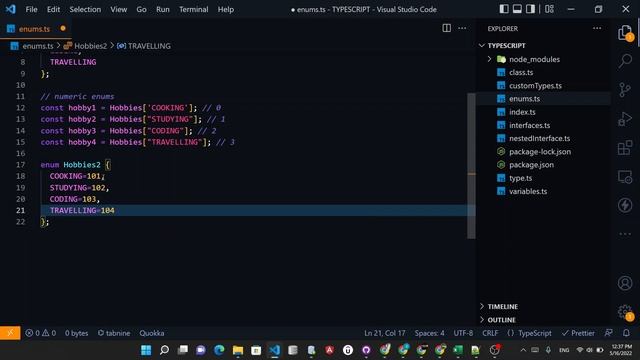Click the notifications bell in status bar

click(626, 333)
